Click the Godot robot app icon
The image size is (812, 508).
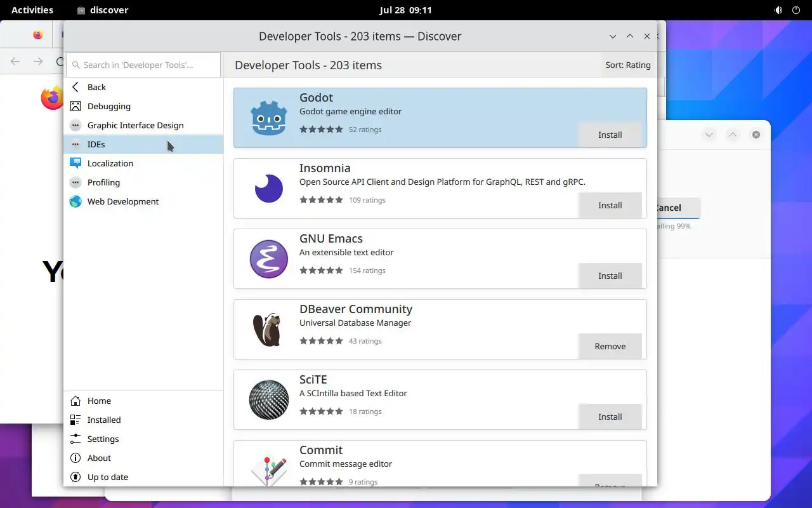[x=269, y=118]
